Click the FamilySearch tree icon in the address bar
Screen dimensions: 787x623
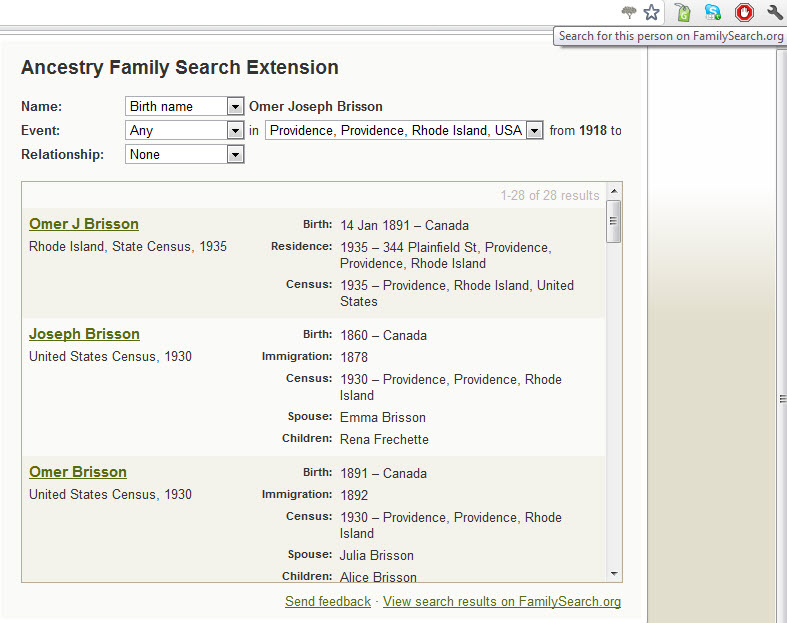click(x=628, y=12)
